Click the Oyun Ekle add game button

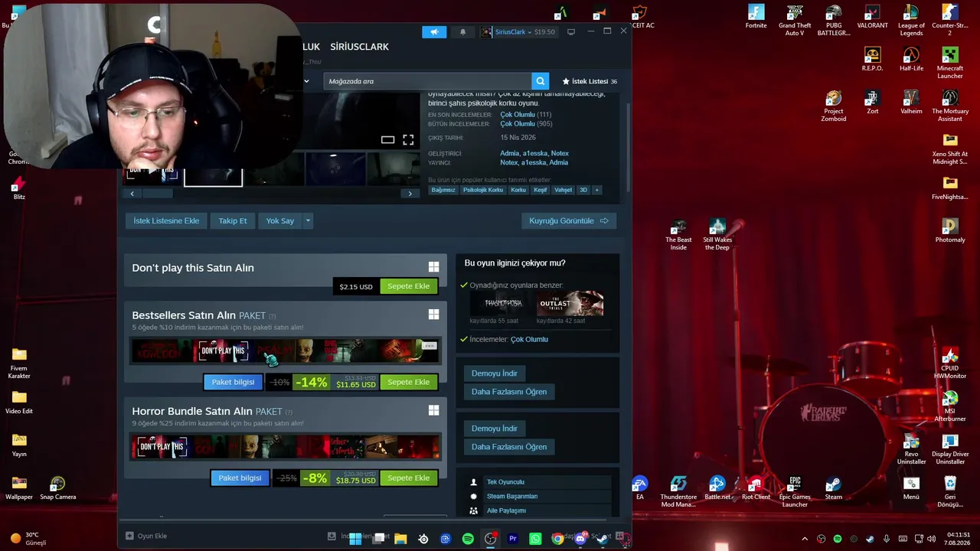(146, 536)
